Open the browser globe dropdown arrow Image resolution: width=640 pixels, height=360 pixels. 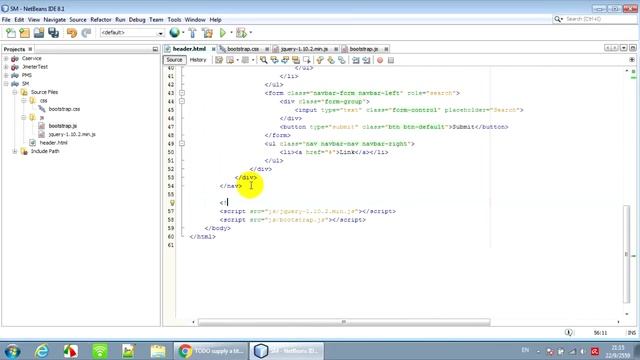point(183,33)
